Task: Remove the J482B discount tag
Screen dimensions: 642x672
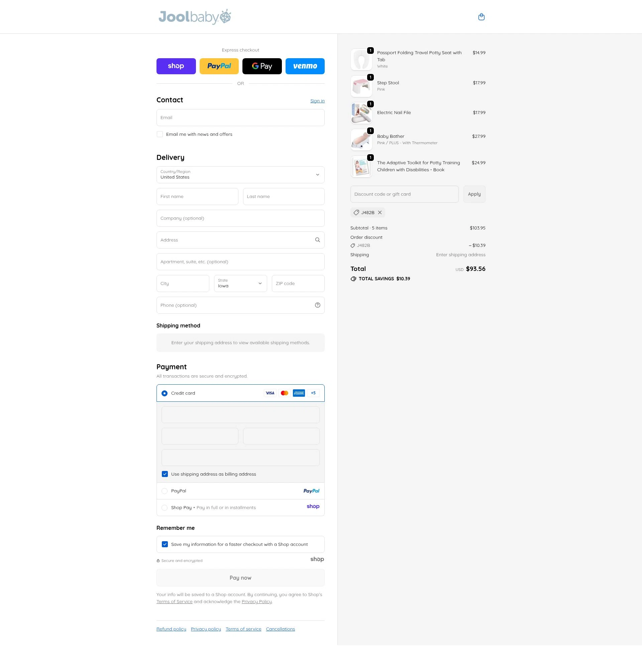Action: (x=380, y=212)
